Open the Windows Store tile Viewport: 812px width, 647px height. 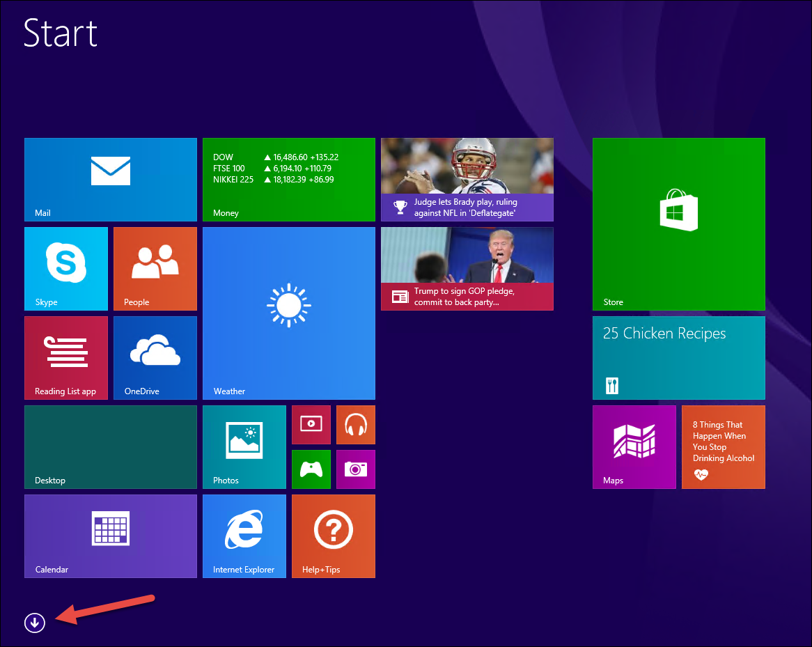click(x=679, y=224)
